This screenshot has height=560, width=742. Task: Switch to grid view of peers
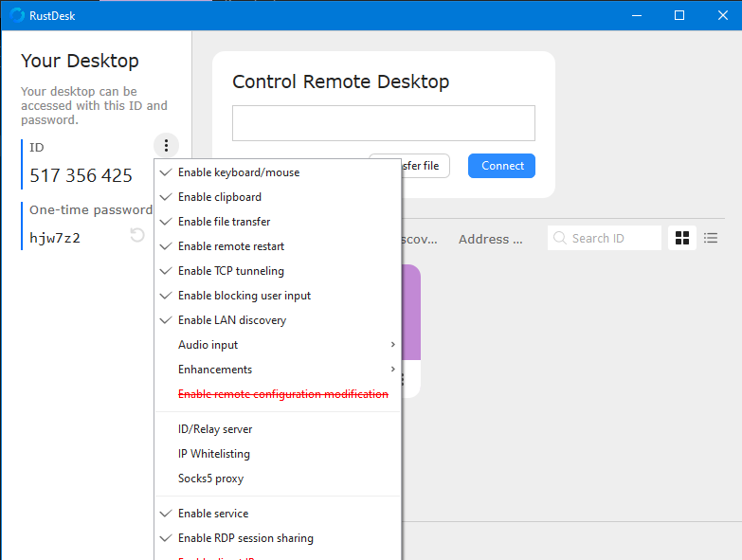pos(682,238)
